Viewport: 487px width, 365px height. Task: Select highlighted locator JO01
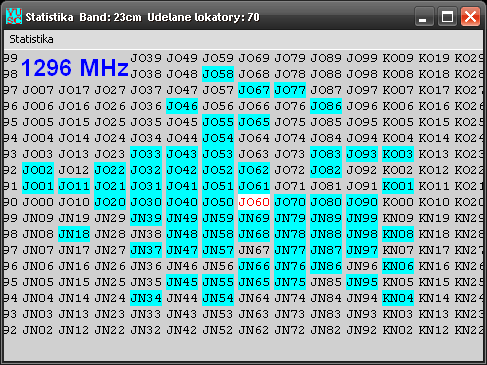[38, 186]
